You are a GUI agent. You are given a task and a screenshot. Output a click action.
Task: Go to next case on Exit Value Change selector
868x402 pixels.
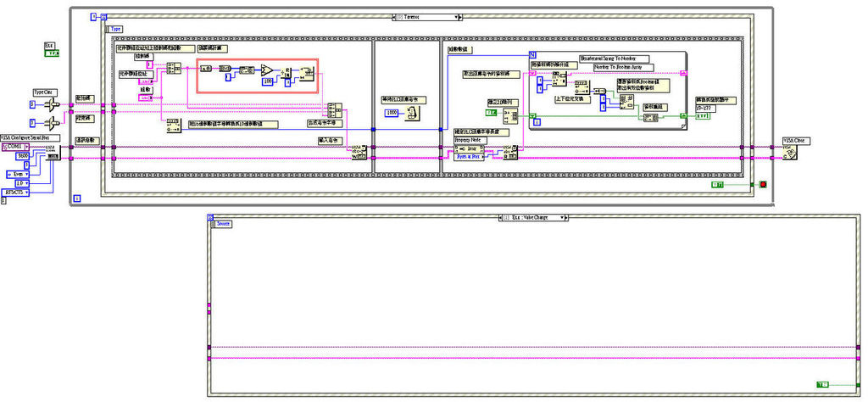567,218
